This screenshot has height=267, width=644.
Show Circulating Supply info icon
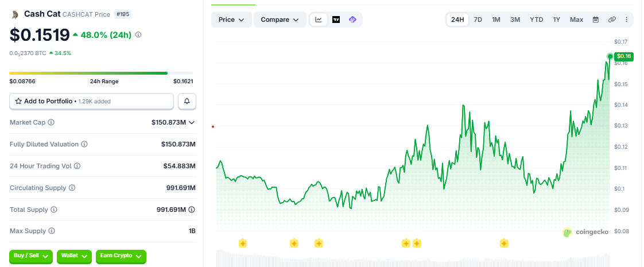coord(72,188)
